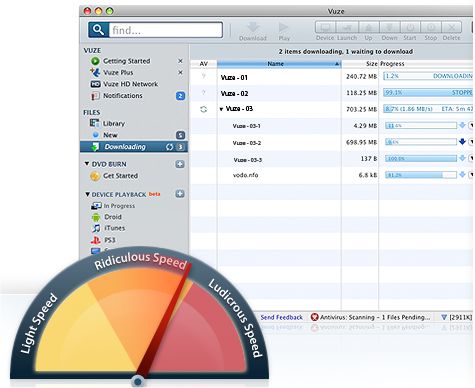Viewport: 475px width, 388px height.
Task: Open the iTunes device entry
Action: [115, 228]
